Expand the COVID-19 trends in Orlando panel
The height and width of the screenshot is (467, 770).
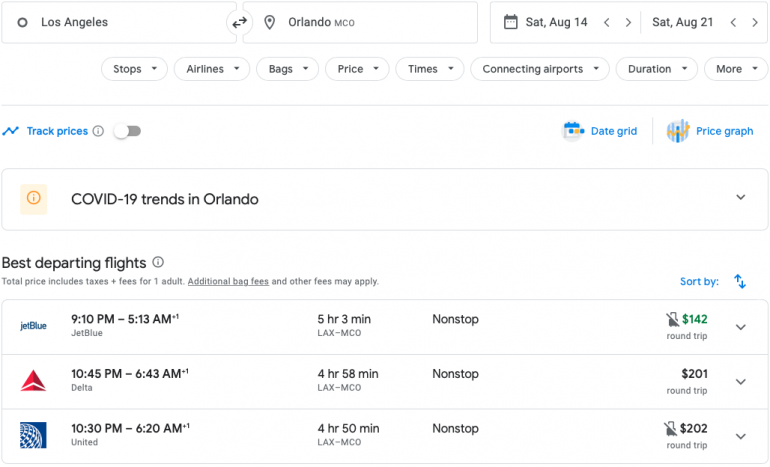coord(740,198)
